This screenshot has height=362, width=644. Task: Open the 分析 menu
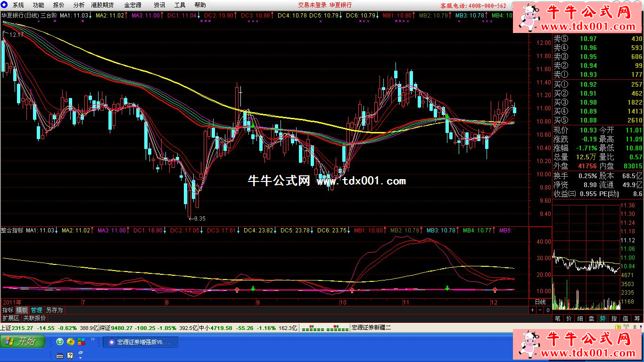pos(79,5)
